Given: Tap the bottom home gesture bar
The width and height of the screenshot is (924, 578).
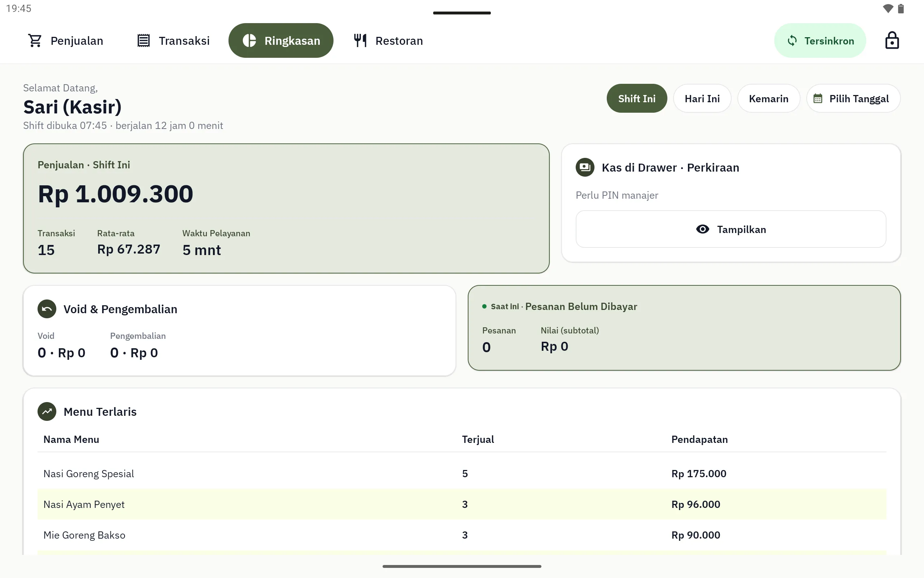Looking at the screenshot, I should 462,566.
